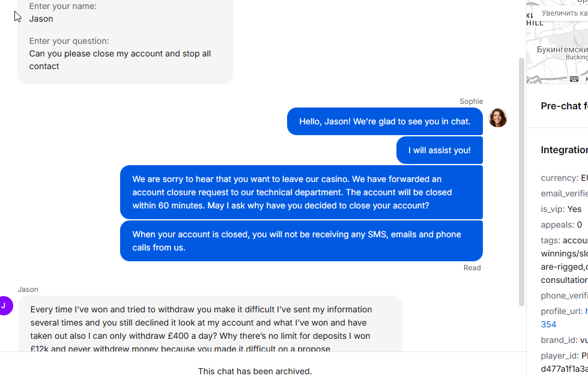This screenshot has height=376, width=588.
Task: Select the account closure request message
Action: click(302, 192)
